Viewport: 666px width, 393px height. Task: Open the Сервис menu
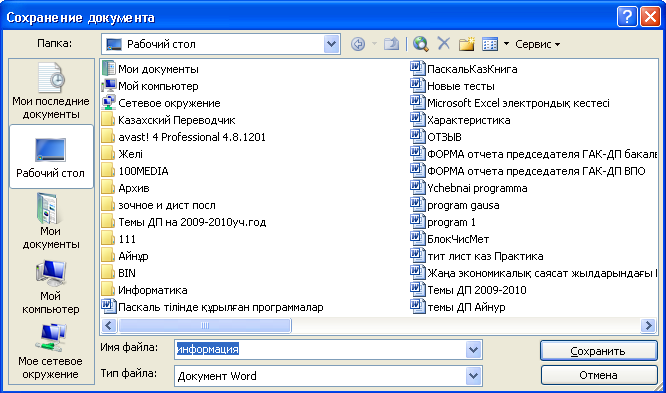[537, 44]
